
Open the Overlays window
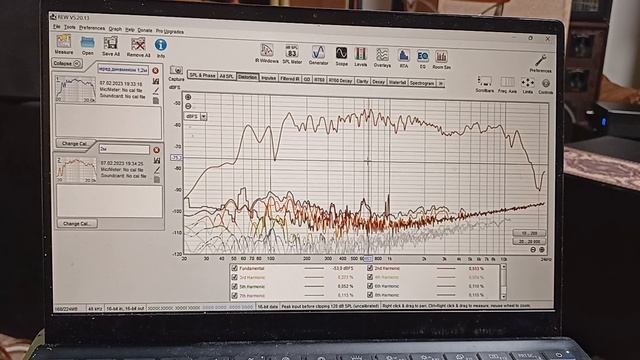pos(382,55)
